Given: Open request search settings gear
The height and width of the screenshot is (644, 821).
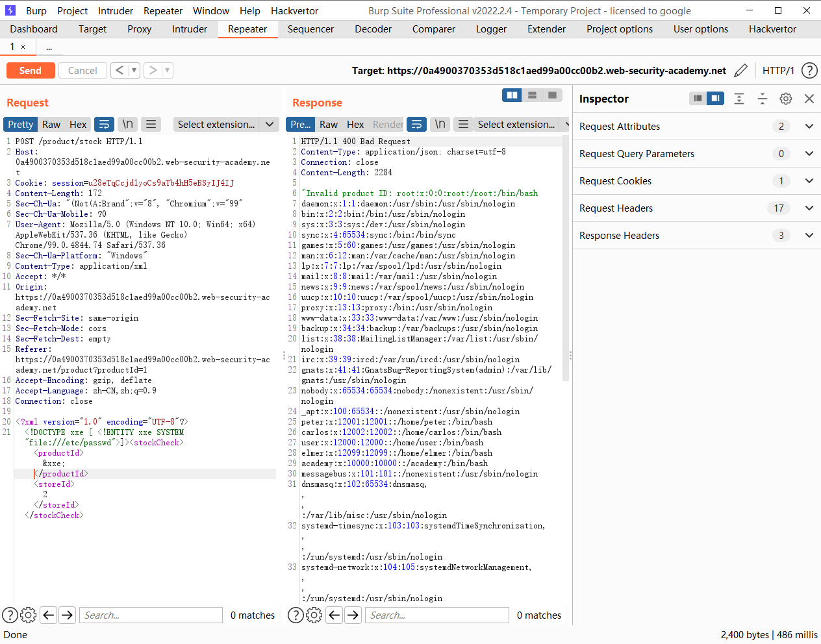Looking at the screenshot, I should pyautogui.click(x=28, y=615).
